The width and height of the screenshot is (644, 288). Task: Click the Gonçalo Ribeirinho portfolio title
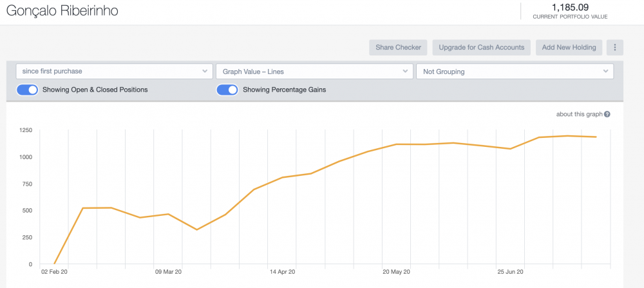click(62, 12)
